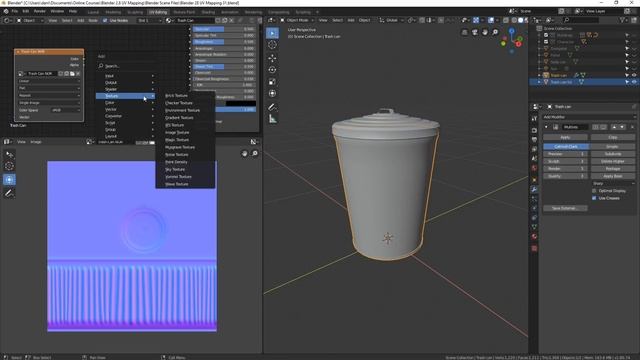640x360 pixels.
Task: Switch to the UV Editing workspace tab
Action: click(x=158, y=12)
